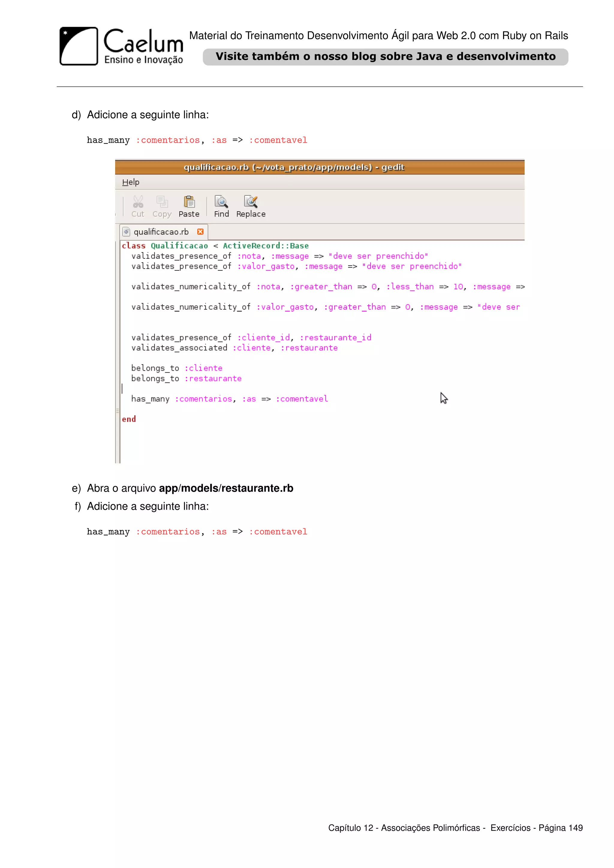Viewport: 614px width, 868px height.
Task: Open Find via the magnifier icon
Action: click(221, 202)
